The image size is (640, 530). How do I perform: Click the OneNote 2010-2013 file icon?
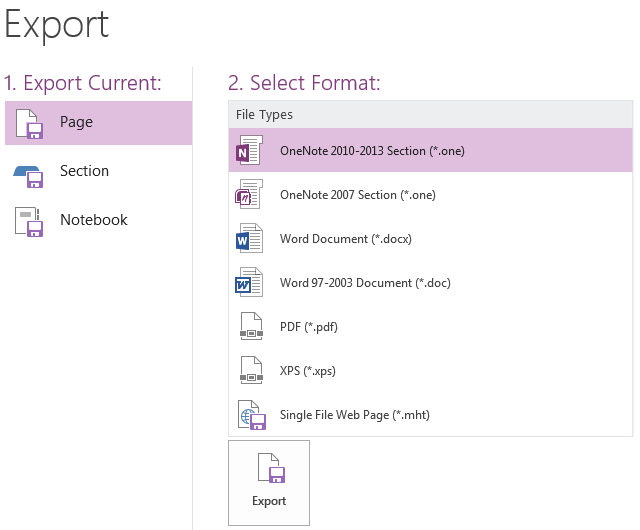tap(249, 150)
